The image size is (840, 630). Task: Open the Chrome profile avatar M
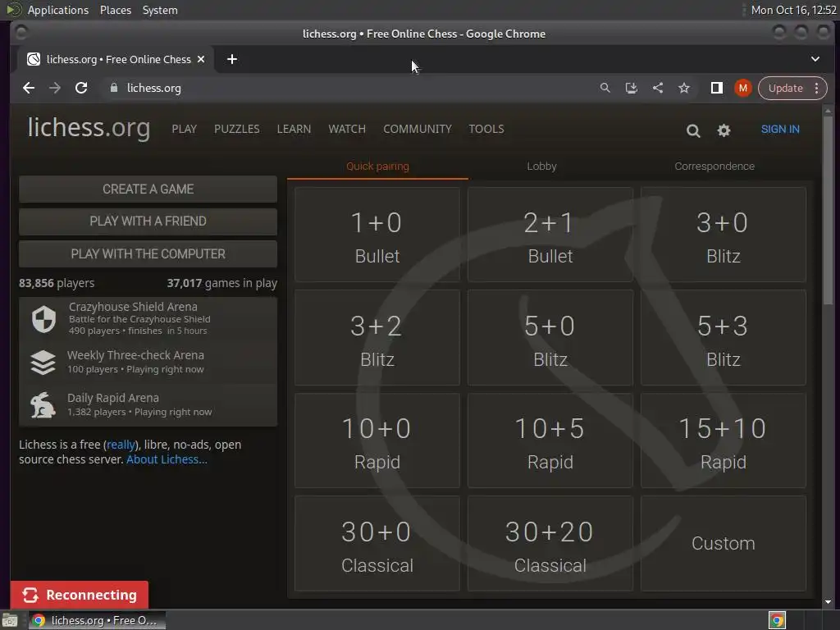[742, 88]
